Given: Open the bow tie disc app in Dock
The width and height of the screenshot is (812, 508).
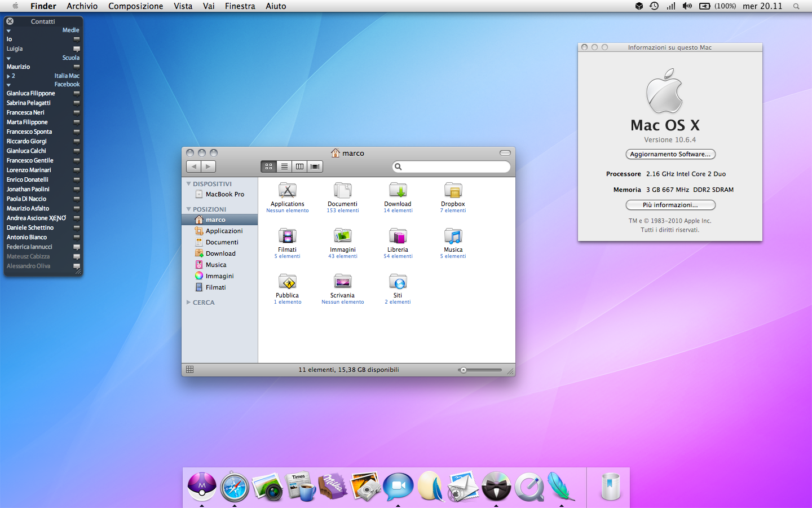Looking at the screenshot, I should (496, 487).
